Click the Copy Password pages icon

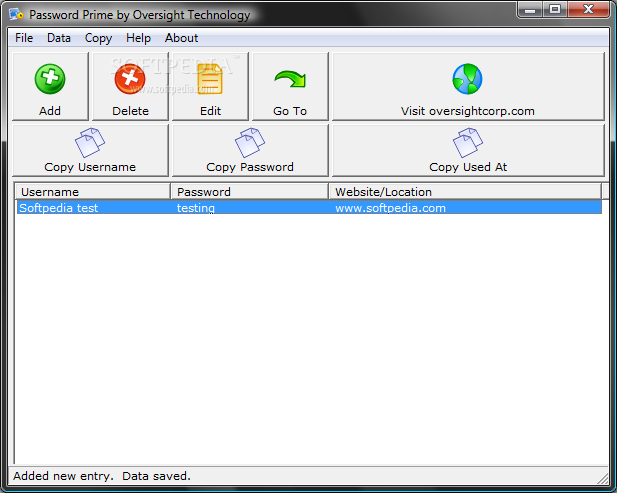click(x=250, y=143)
